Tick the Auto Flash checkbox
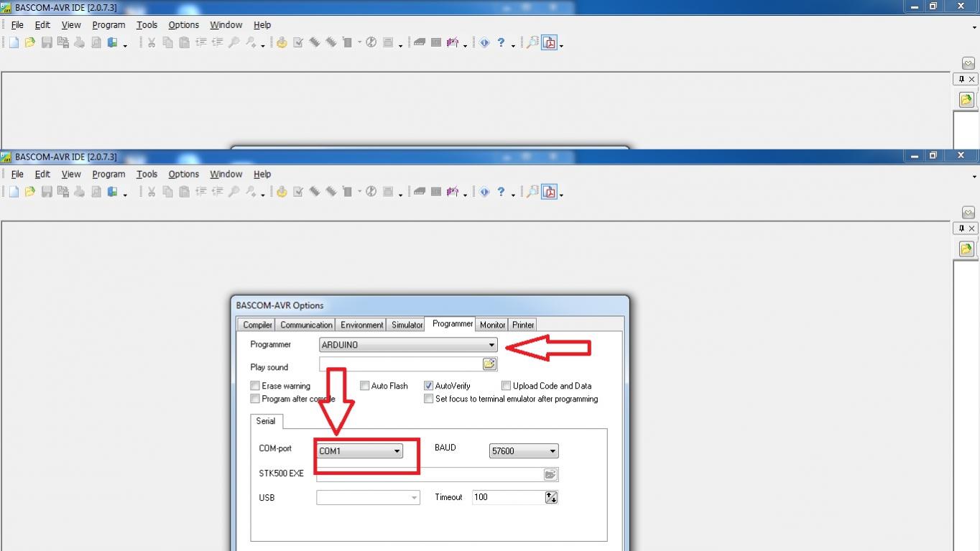The height and width of the screenshot is (551, 980). pos(364,386)
